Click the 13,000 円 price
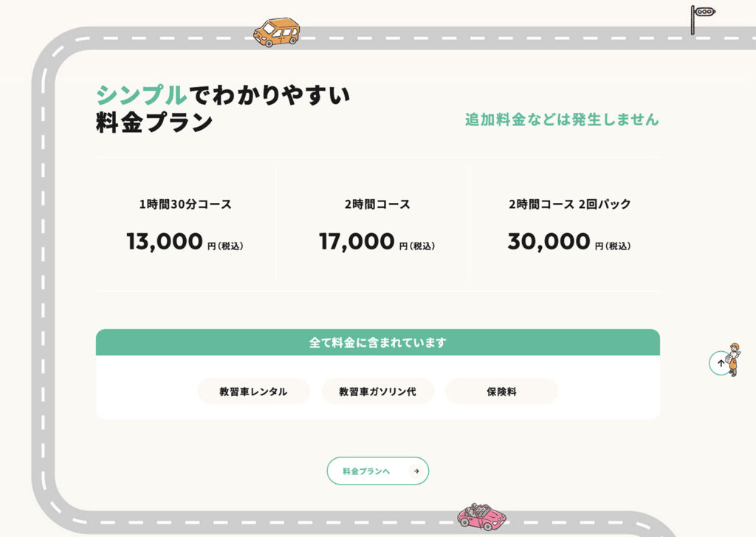The width and height of the screenshot is (756, 537). tap(185, 242)
